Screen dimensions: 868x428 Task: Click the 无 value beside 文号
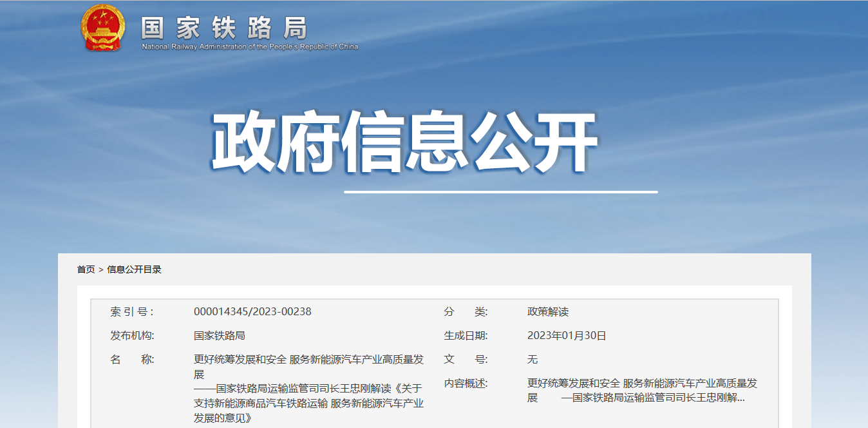tap(533, 360)
